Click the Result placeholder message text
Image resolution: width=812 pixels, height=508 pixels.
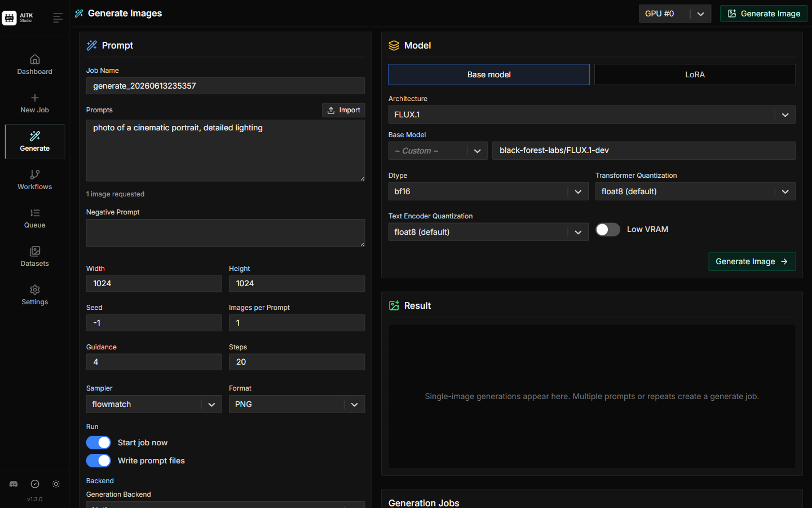592,396
